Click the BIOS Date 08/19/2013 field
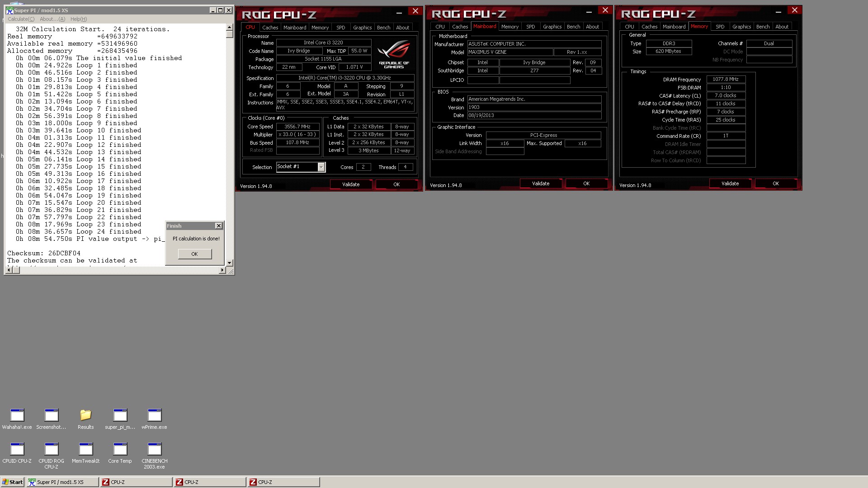 tap(534, 116)
